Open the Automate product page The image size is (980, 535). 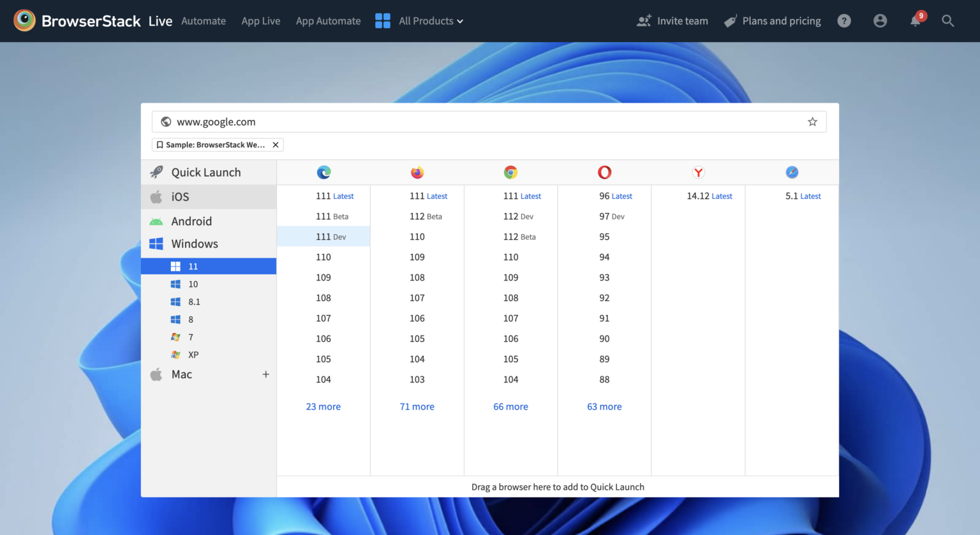[x=204, y=20]
